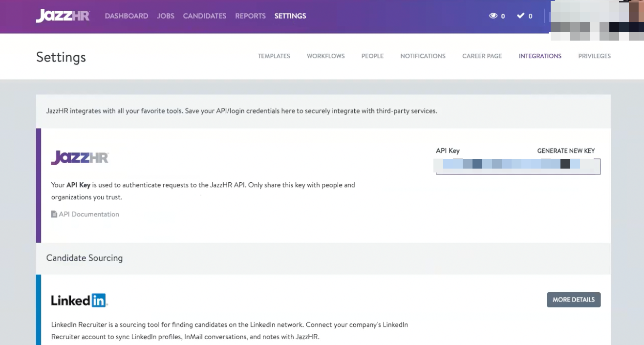Open the eye views counter icon
Screen dimensions: 644x345
[493, 16]
